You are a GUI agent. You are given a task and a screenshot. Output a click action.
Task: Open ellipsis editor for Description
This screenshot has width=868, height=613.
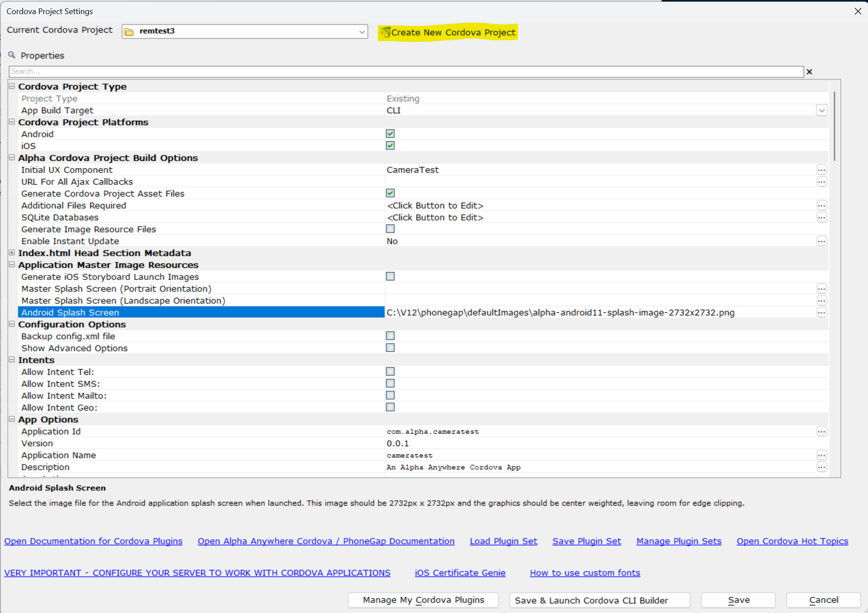pos(821,467)
